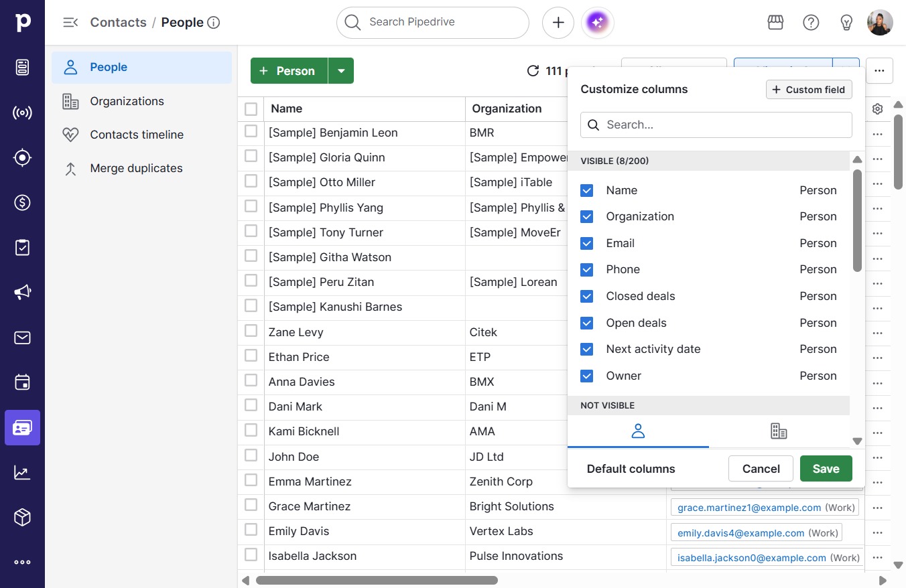
Task: Select all rows header checkbox
Action: point(251,108)
